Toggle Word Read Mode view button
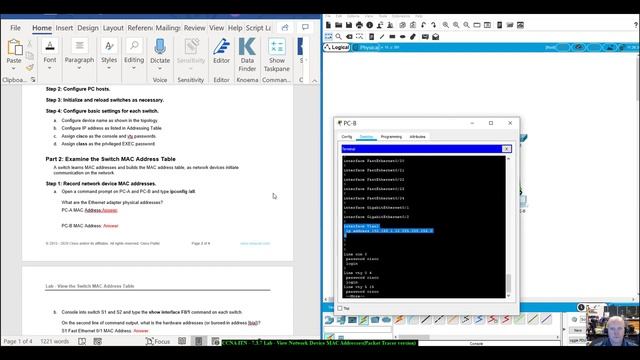Screen dimensions: 640x360 click(182, 341)
